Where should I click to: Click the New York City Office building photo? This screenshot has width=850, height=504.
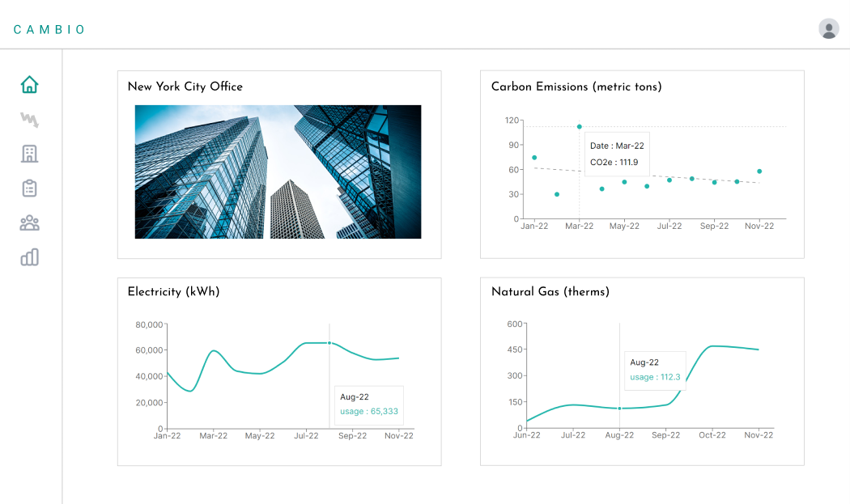(278, 172)
